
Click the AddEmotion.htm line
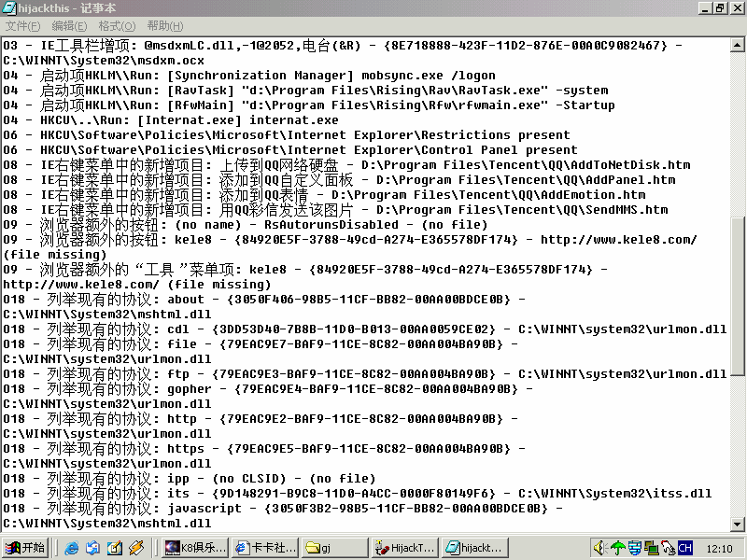(x=324, y=195)
